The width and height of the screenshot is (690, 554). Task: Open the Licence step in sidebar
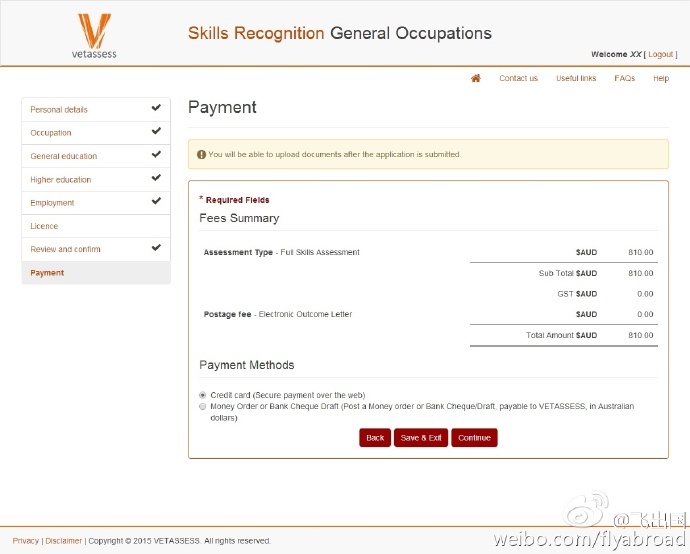click(x=45, y=226)
